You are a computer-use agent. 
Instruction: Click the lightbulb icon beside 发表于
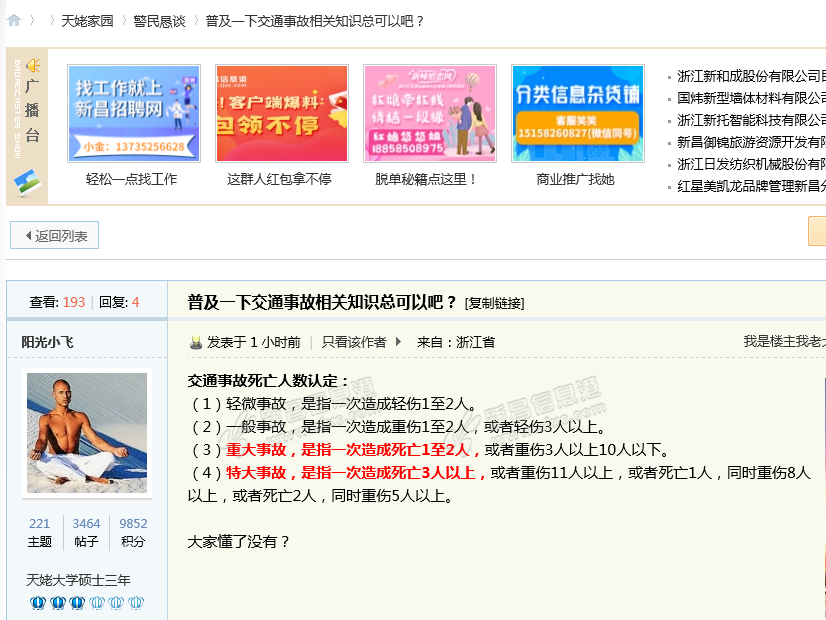[x=196, y=342]
